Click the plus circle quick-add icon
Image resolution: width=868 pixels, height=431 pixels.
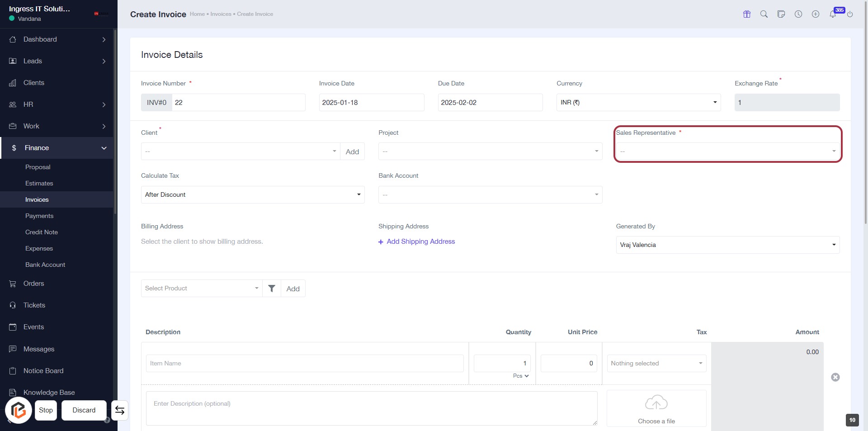[x=816, y=14]
